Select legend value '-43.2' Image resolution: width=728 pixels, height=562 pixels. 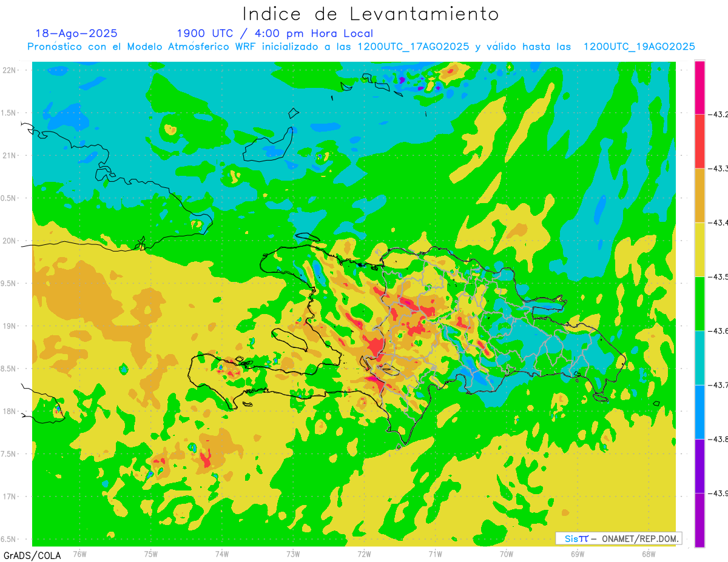click(x=718, y=114)
